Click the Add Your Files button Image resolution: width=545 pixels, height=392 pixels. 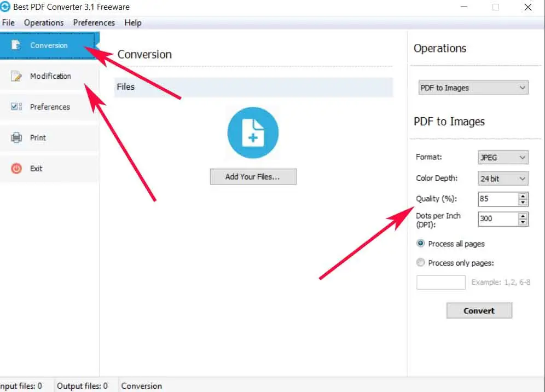pos(253,177)
